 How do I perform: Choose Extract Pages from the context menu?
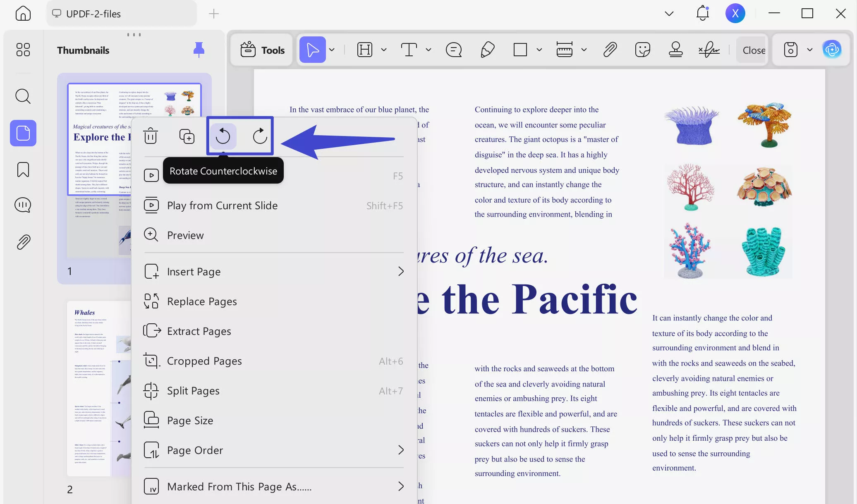point(199,331)
